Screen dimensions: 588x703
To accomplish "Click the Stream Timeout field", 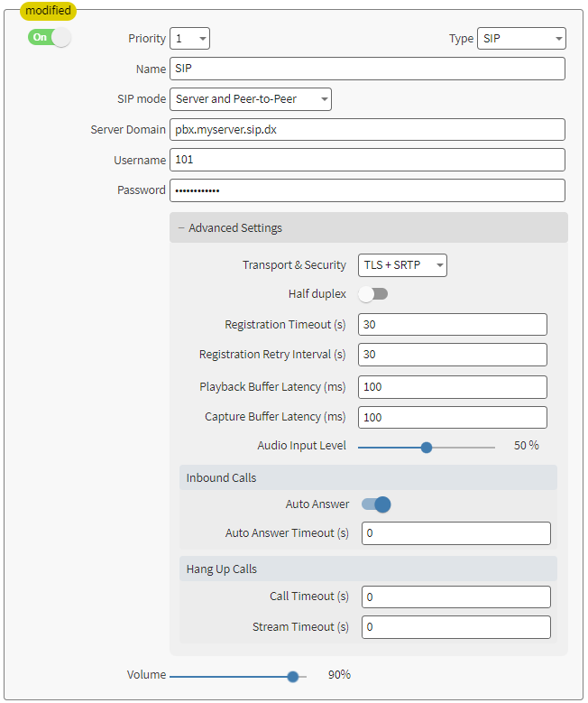I will (x=455, y=627).
